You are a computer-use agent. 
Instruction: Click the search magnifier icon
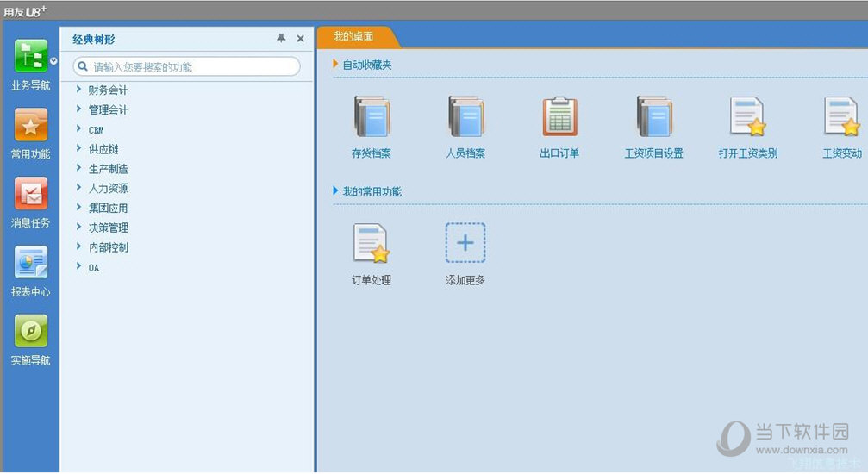click(x=83, y=66)
